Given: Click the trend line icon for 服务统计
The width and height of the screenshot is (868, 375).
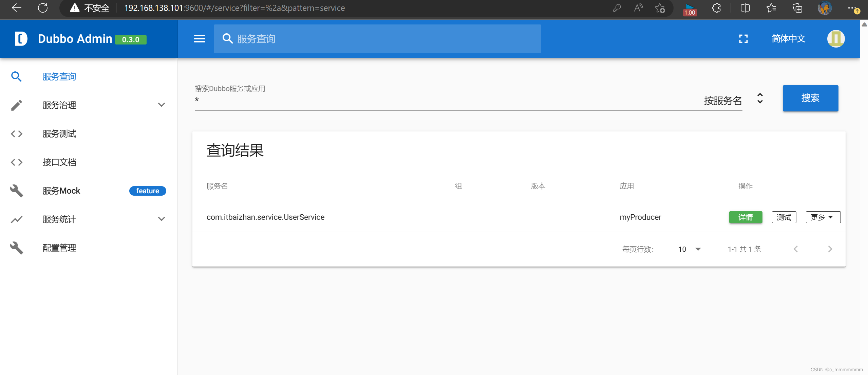Looking at the screenshot, I should pos(16,219).
